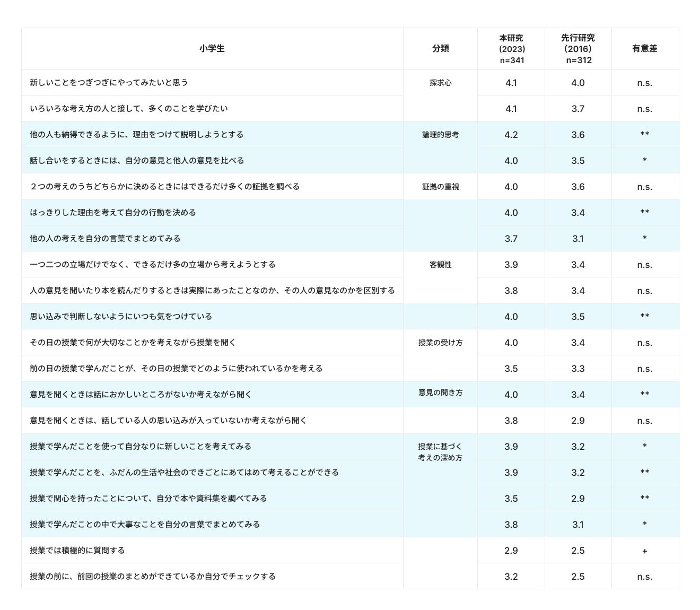Select row 授業で関心を持ったことについて、自分で本や資料集を調べてみる
700x610 pixels.
pyautogui.click(x=350, y=498)
